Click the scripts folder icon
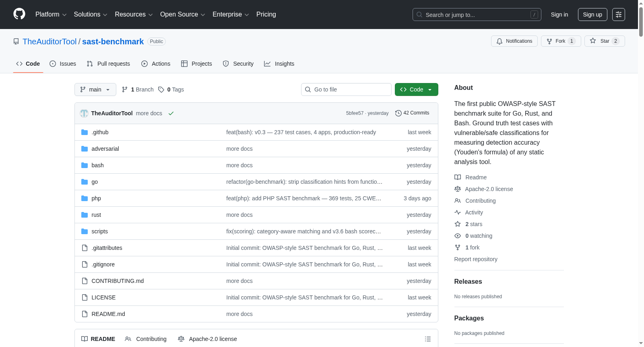Screen dimensions: 644x347 pyautogui.click(x=85, y=231)
